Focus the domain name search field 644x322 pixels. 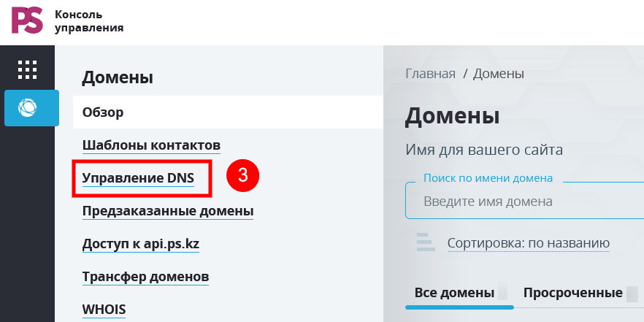click(x=524, y=201)
